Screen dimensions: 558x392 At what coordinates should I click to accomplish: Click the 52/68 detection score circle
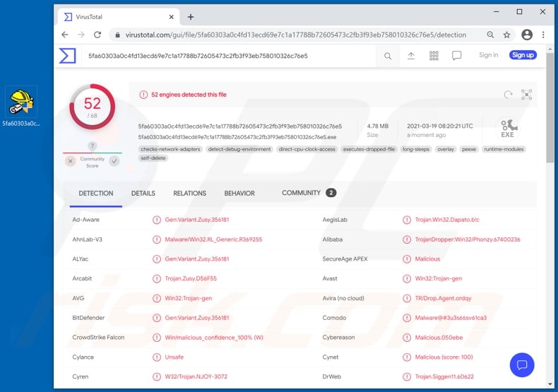pos(92,107)
